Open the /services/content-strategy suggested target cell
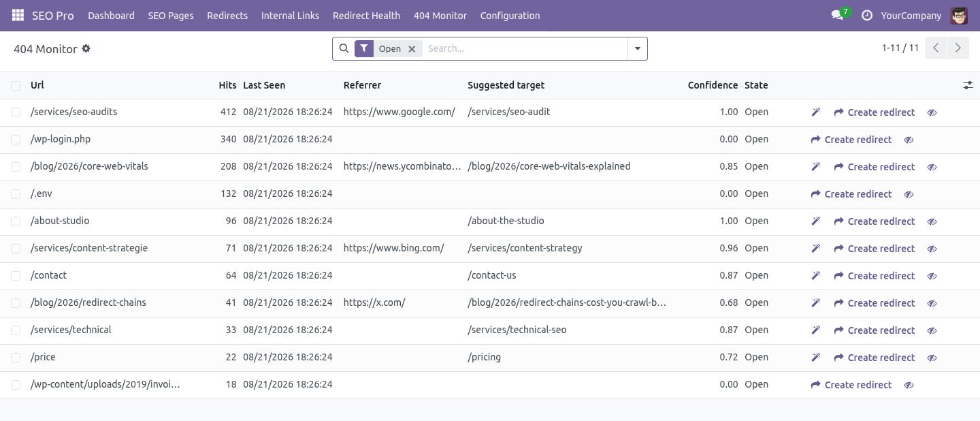Screen dimensions: 980x421 [525, 248]
